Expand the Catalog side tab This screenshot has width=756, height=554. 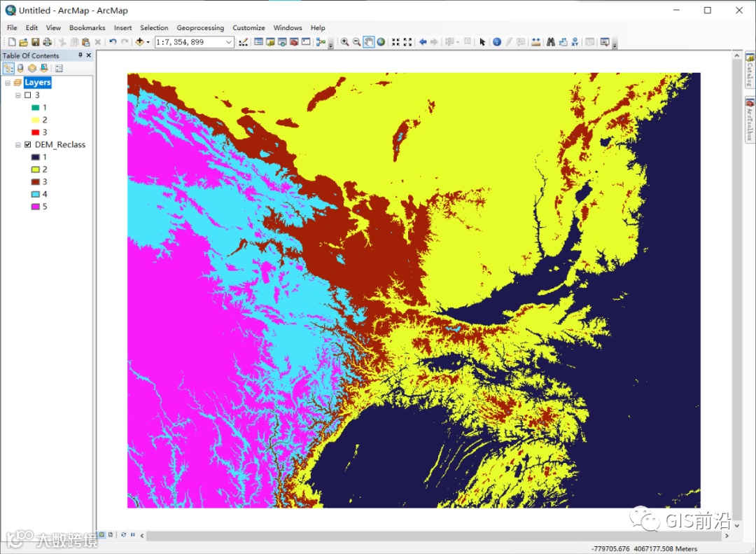(750, 71)
